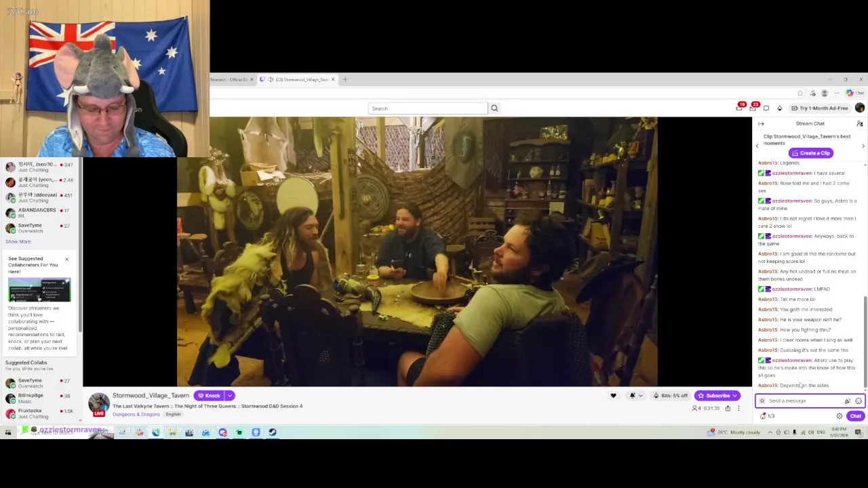
Task: Collapse the Stream Chat panel
Action: [761, 123]
